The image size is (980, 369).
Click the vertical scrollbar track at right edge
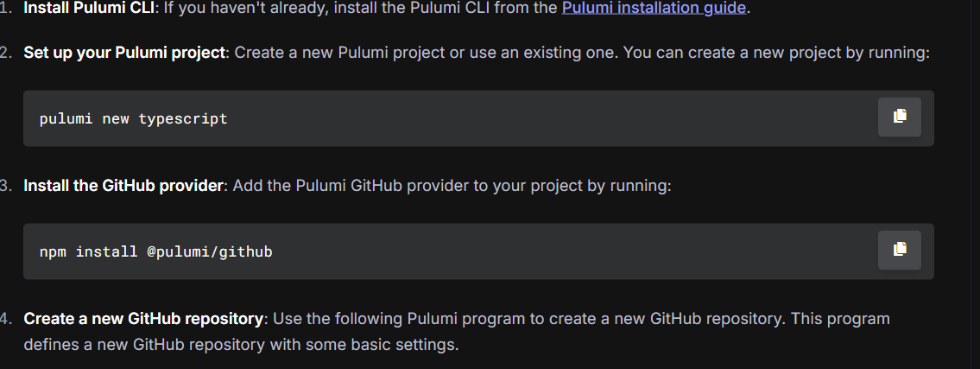pyautogui.click(x=975, y=185)
